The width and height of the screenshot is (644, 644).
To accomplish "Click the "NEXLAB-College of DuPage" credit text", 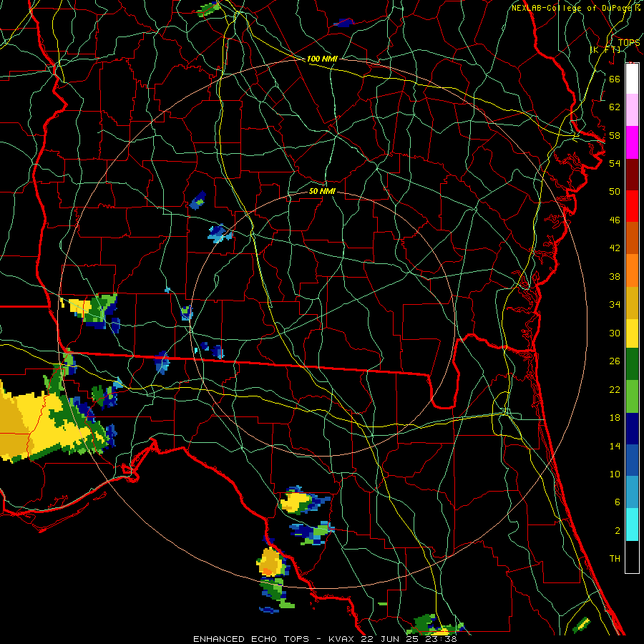I will 571,8.
